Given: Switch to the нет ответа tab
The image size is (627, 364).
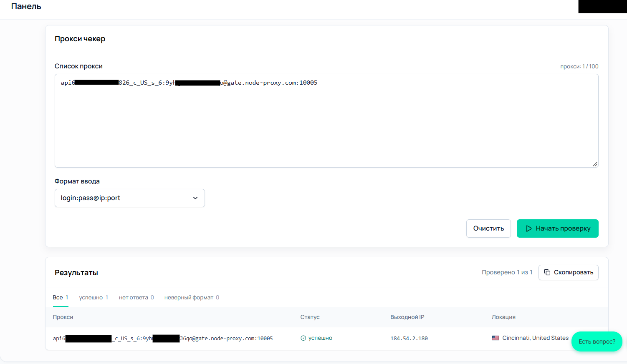Looking at the screenshot, I should click(x=137, y=297).
